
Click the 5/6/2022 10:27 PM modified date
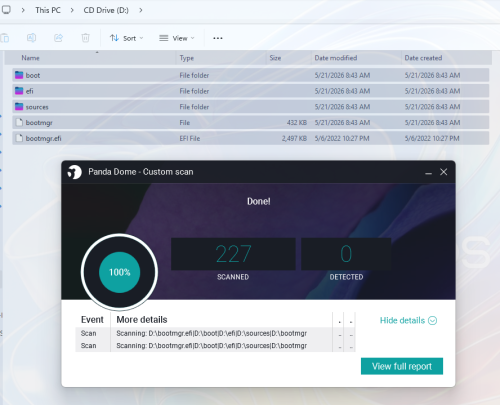click(342, 138)
